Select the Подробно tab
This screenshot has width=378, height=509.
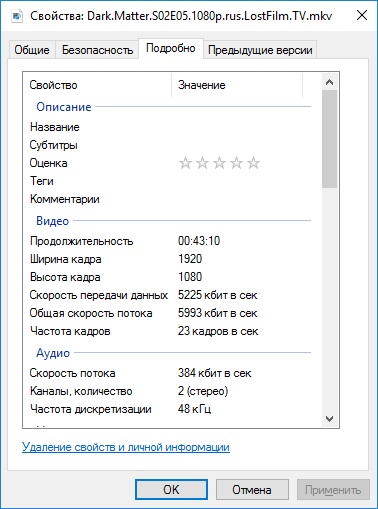coord(171,49)
